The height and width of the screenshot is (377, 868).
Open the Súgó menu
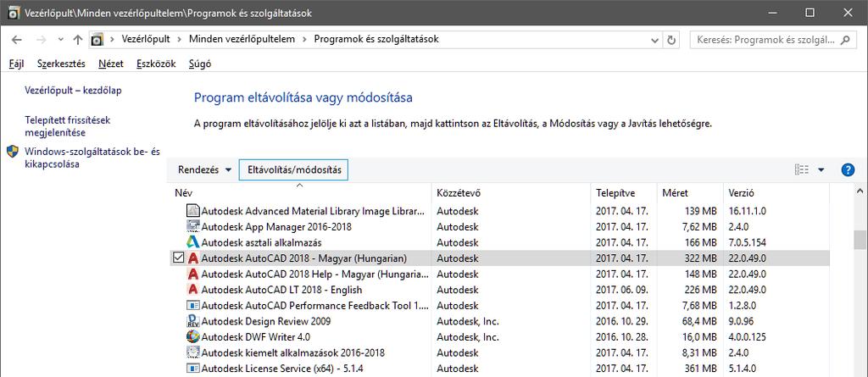200,64
